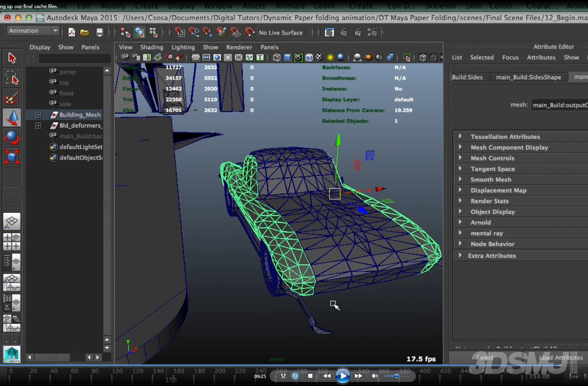Image resolution: width=588 pixels, height=386 pixels.
Task: Click the video player play button
Action: click(343, 376)
